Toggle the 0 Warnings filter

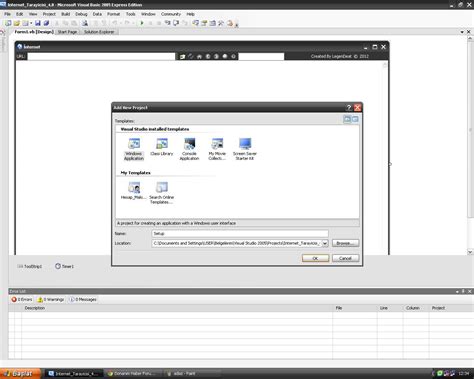[x=51, y=299]
